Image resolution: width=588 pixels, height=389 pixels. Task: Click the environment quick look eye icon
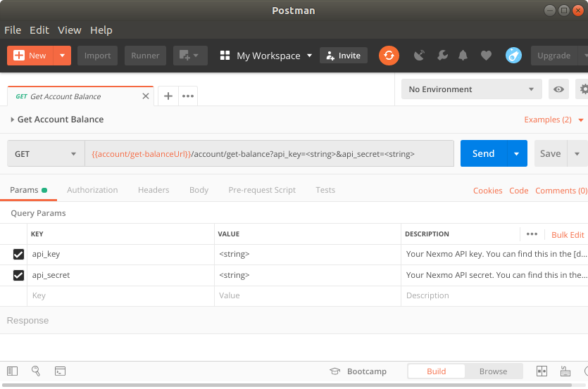559,89
